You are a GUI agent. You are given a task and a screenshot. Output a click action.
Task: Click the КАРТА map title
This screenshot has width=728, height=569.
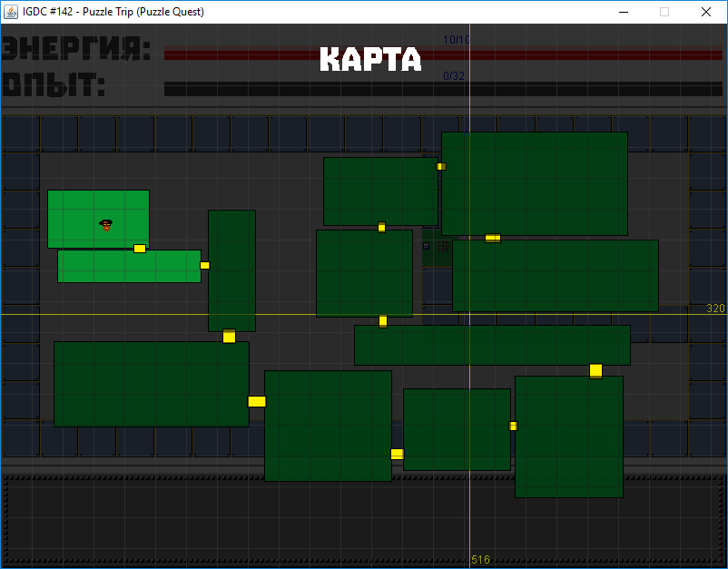[370, 59]
